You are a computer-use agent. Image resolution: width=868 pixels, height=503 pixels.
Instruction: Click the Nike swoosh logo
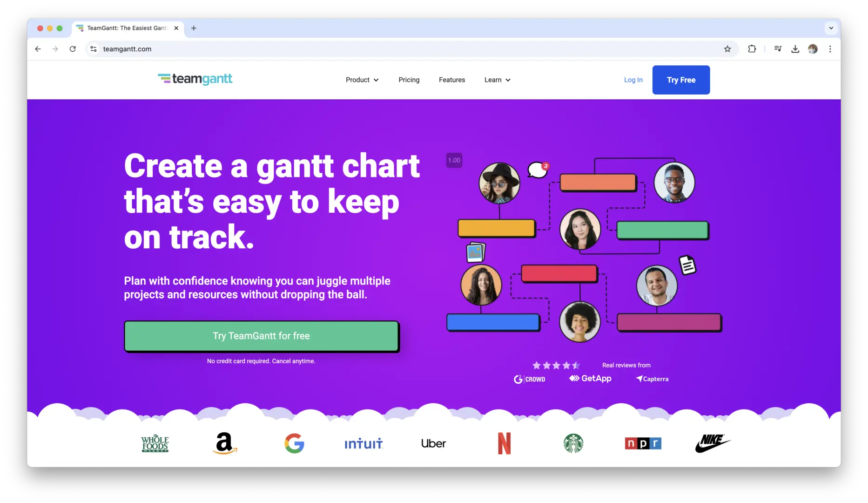(713, 443)
